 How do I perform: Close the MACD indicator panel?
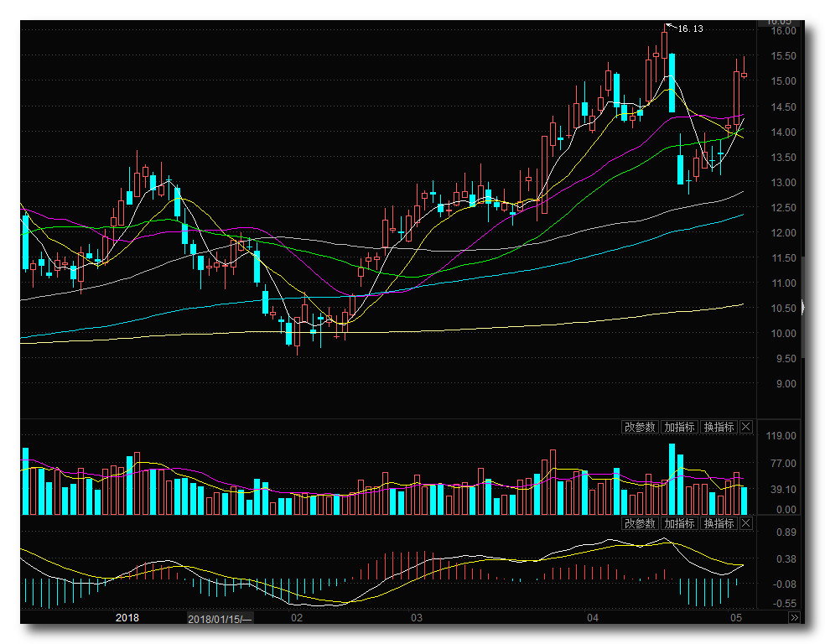click(x=746, y=523)
